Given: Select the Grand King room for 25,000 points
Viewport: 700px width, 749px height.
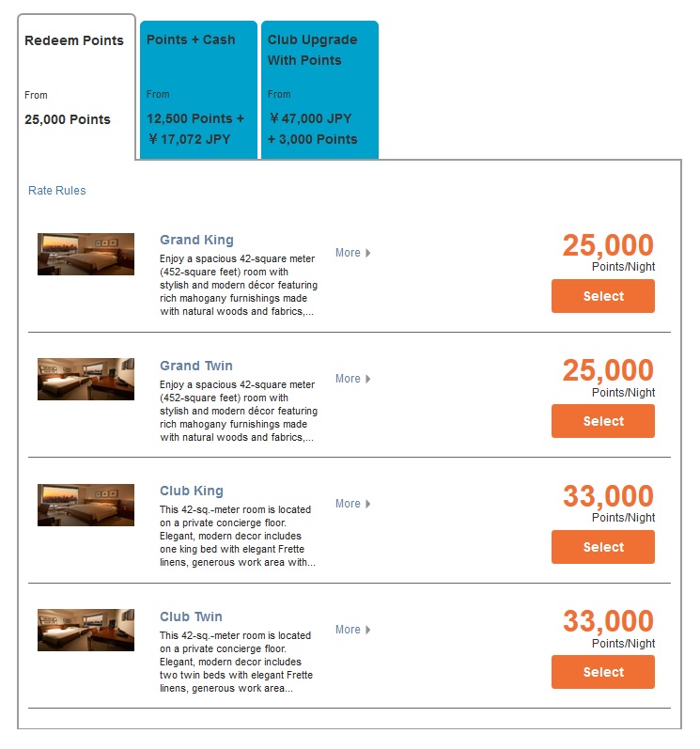Looking at the screenshot, I should [x=603, y=296].
